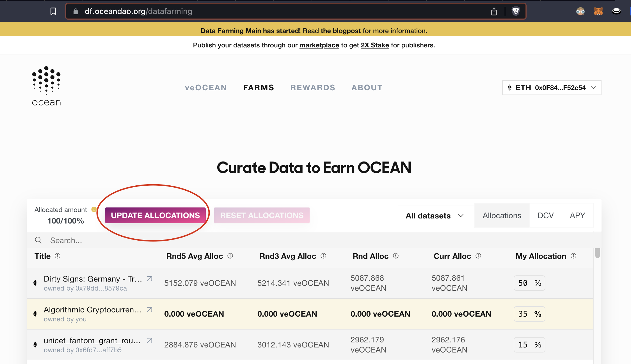Click Ethereum icon beside Dirty Signs row
Viewport: 631px width, 364px height.
35,283
